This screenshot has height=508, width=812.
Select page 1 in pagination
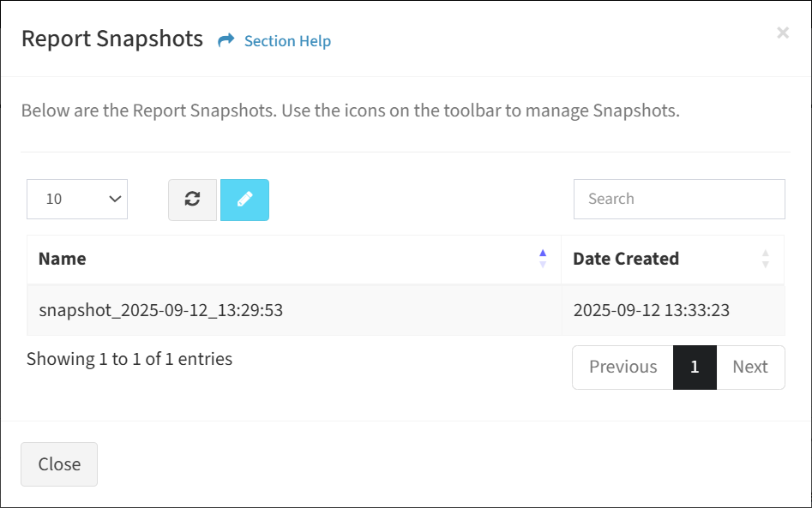pos(695,367)
